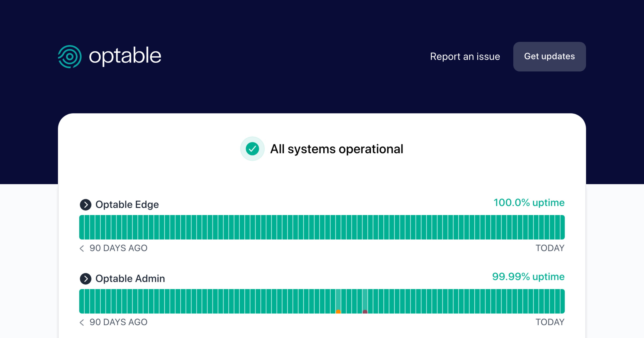Expand the Optable Admin chevron icon
The width and height of the screenshot is (644, 338).
pyautogui.click(x=86, y=279)
